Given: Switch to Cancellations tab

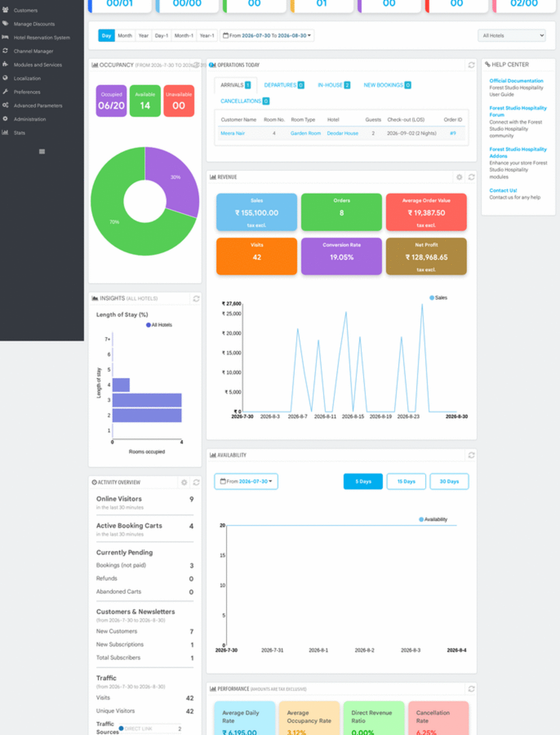Looking at the screenshot, I should coord(245,101).
